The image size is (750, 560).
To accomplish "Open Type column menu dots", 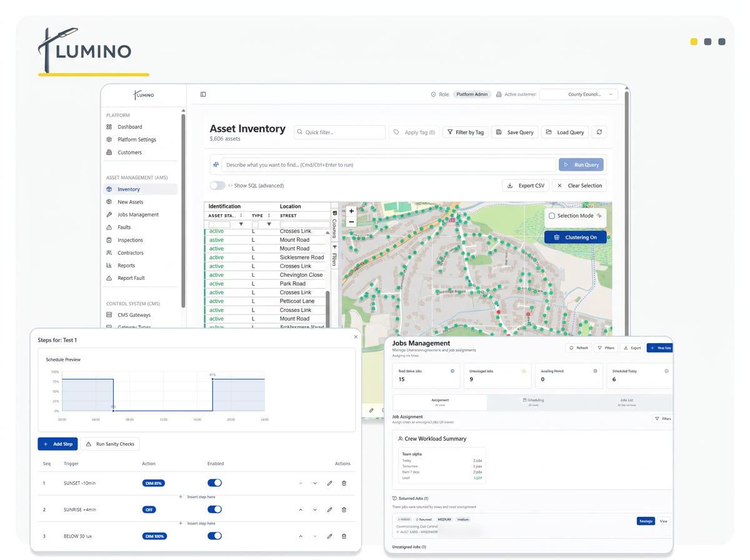I will coord(269,216).
